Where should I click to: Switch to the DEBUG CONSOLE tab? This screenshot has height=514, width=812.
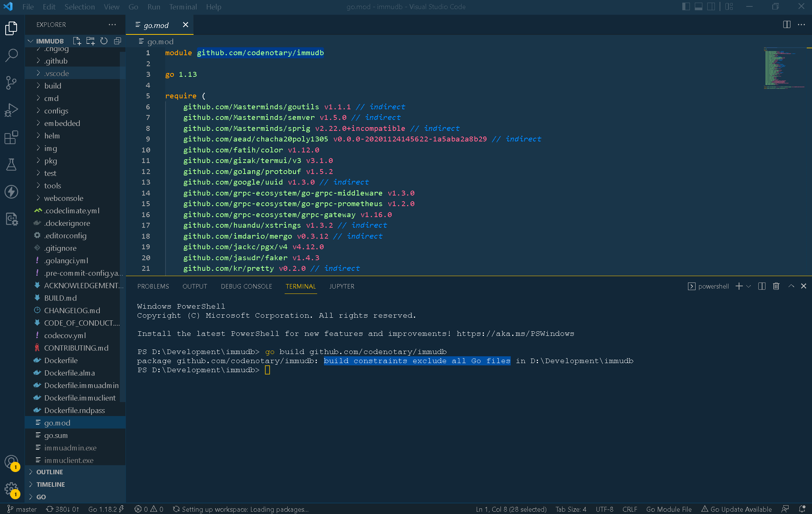[246, 286]
